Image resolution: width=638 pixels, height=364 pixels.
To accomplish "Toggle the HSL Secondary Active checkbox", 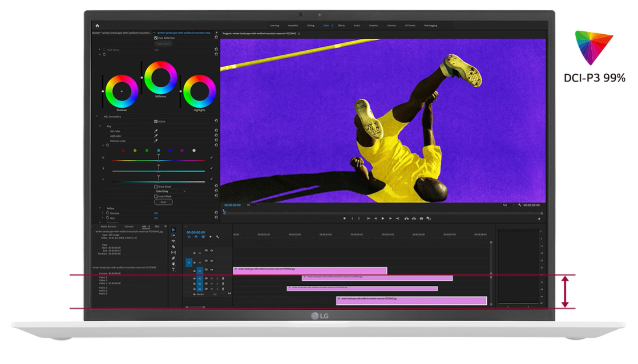I will (156, 121).
